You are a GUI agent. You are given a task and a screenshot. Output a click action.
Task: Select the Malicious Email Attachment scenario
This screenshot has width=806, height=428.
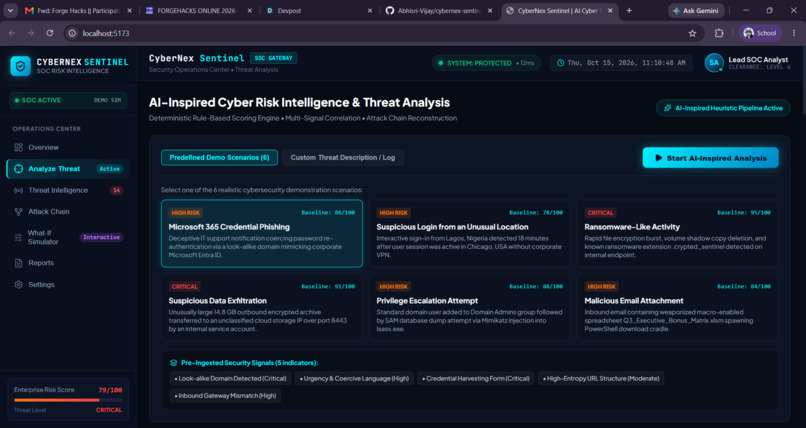pos(677,307)
